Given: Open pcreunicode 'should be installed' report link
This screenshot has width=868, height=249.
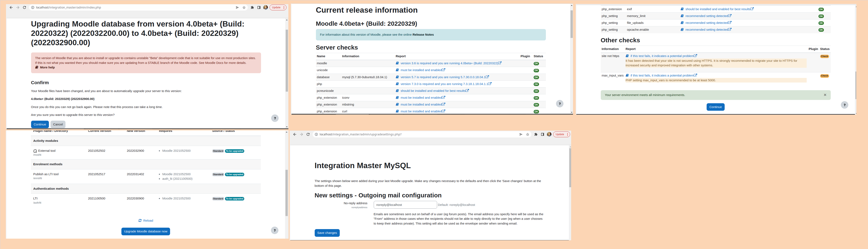Looking at the screenshot, I should (x=432, y=91).
